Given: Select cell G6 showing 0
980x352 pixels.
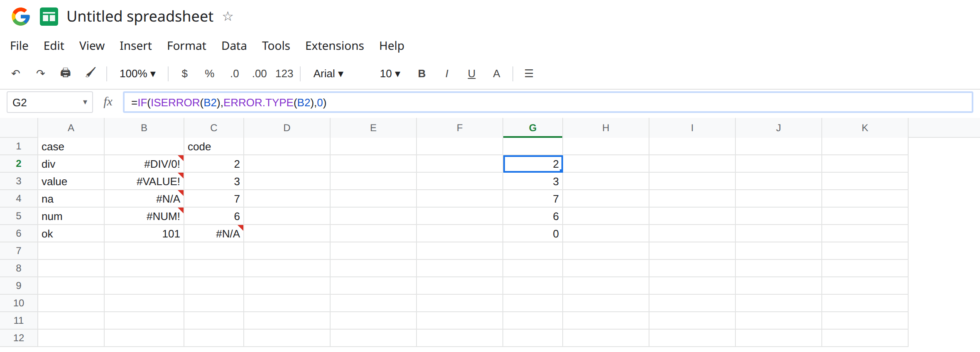Looking at the screenshot, I should (533, 234).
